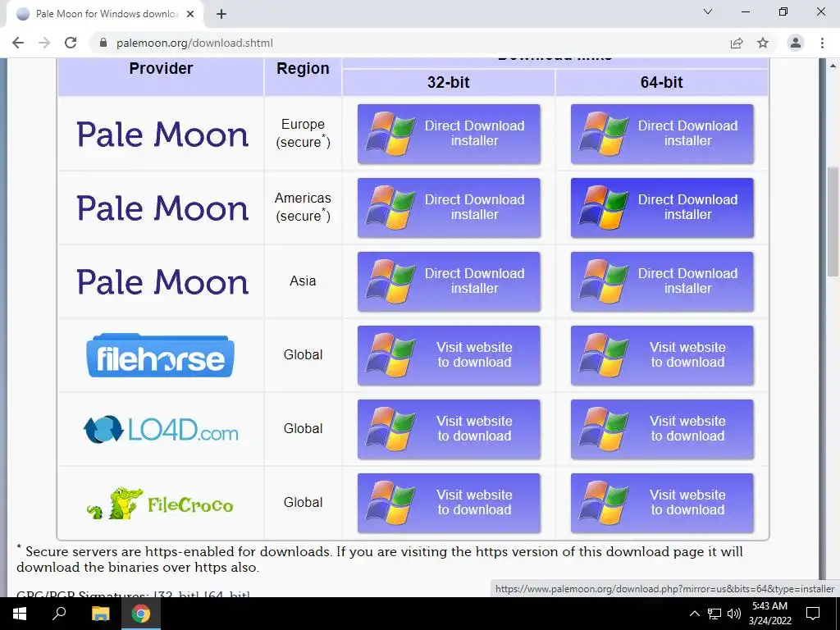Viewport: 840px width, 630px height.
Task: Click the Pale Moon logo in Americas row
Action: [162, 208]
